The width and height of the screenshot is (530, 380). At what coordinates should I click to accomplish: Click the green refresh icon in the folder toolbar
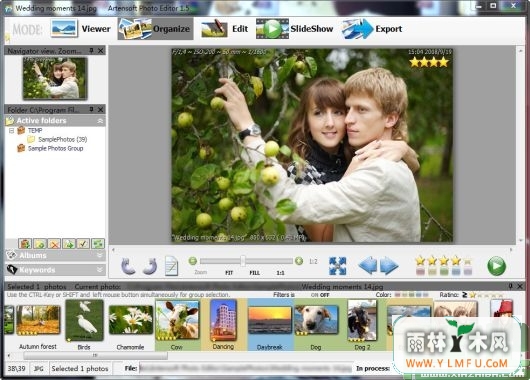[x=98, y=243]
